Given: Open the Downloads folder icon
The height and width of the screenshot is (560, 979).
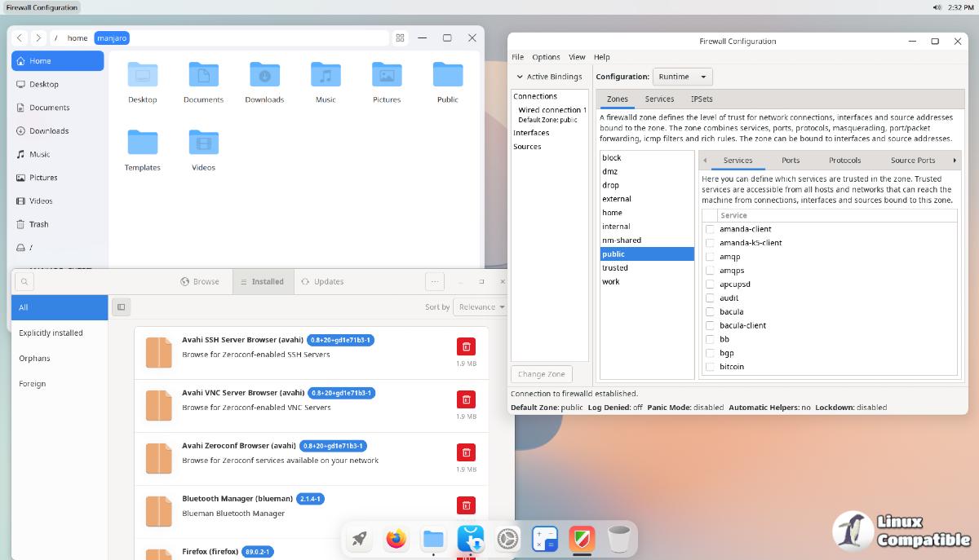Looking at the screenshot, I should (x=264, y=76).
